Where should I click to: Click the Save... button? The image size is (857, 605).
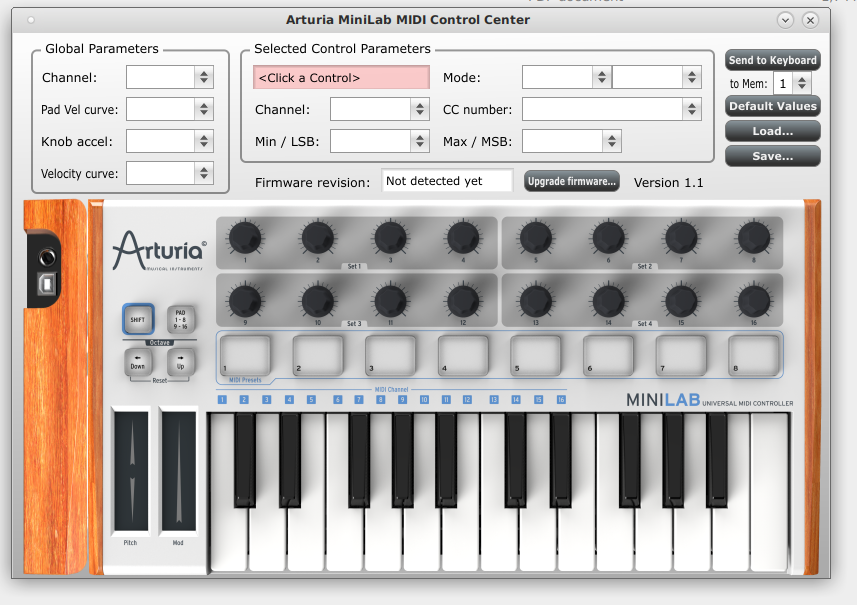[x=772, y=156]
